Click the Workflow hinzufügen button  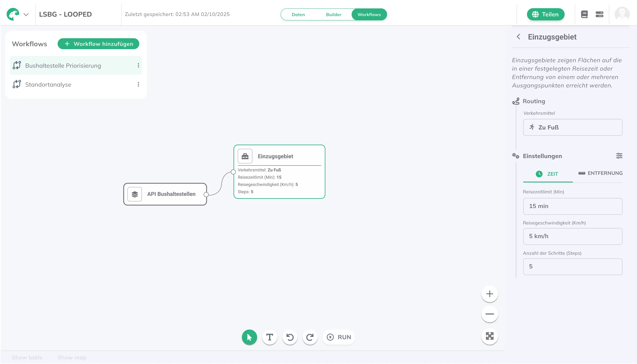(x=98, y=44)
